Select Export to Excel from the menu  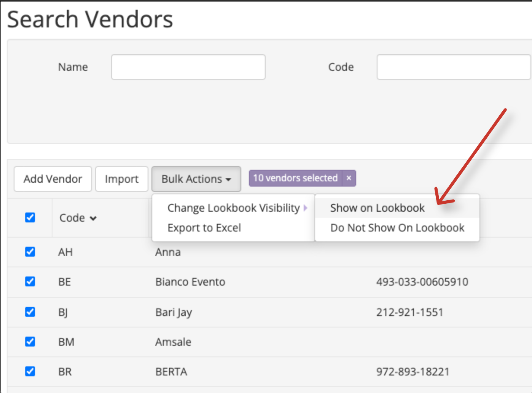pos(204,228)
